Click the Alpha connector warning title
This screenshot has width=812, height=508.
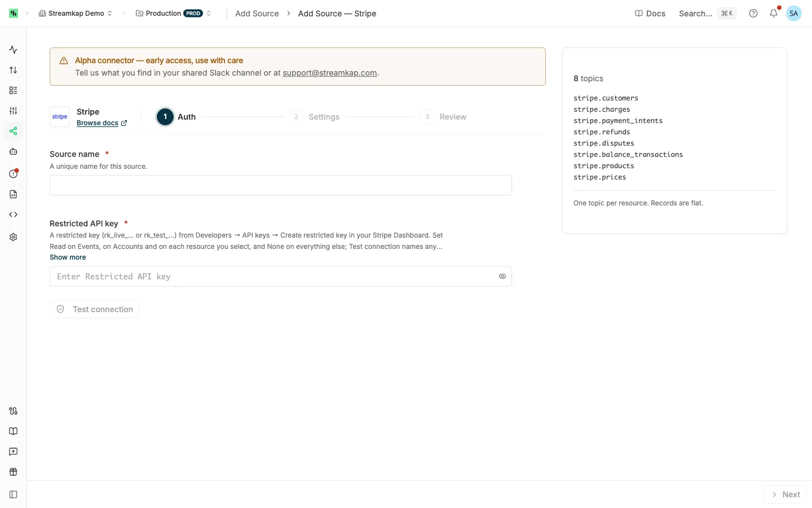coord(159,60)
